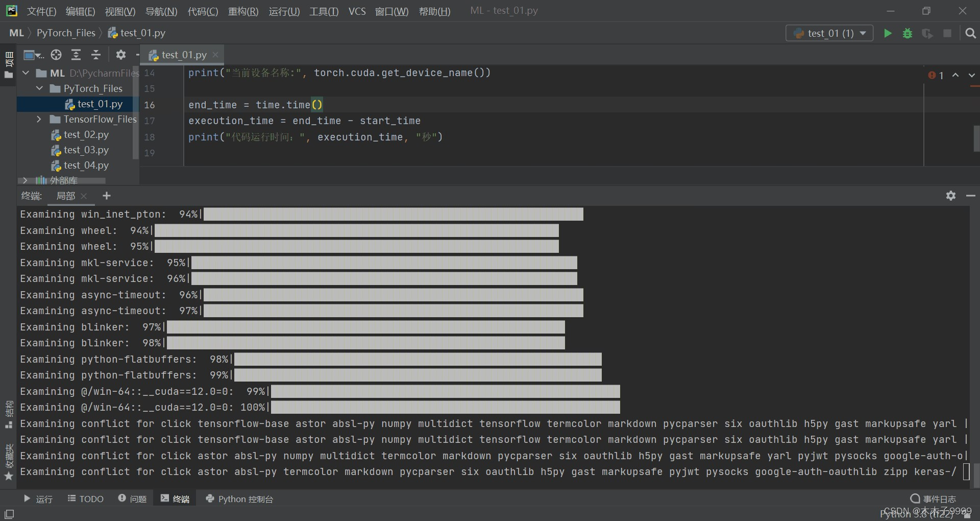Open the 工具(T) menu
This screenshot has width=980, height=521.
(324, 11)
